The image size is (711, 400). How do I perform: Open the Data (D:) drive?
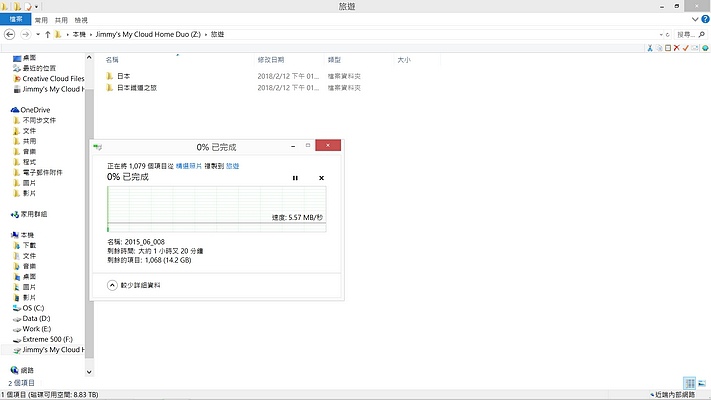point(32,318)
